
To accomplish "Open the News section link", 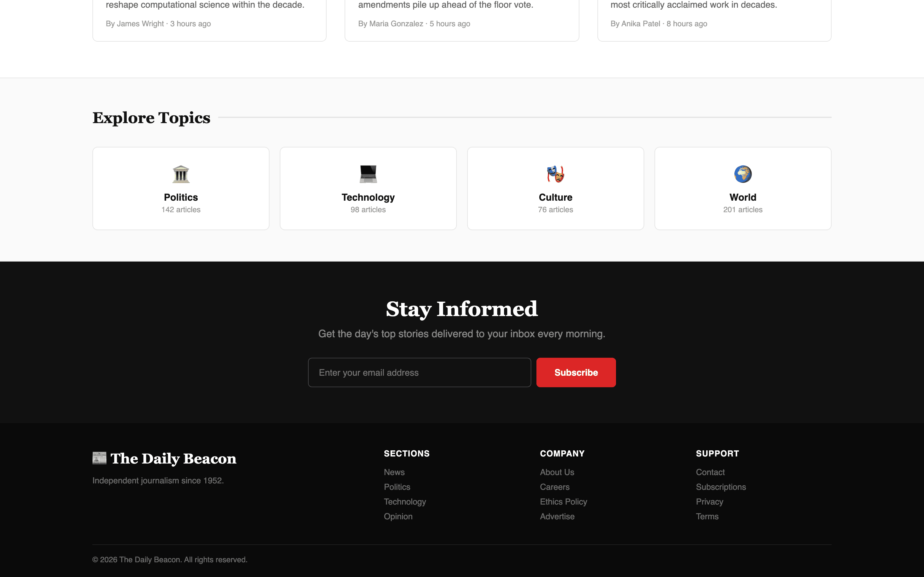I will pos(394,472).
